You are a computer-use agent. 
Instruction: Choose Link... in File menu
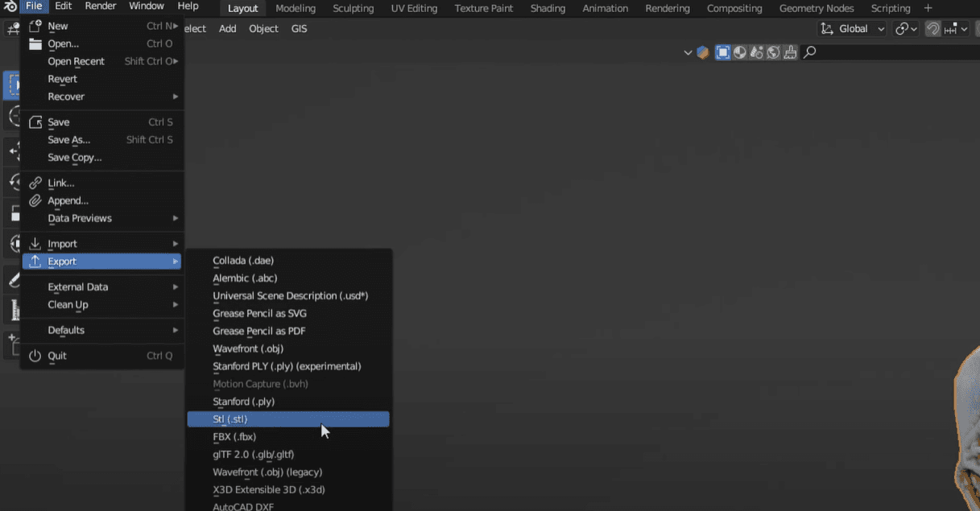[102, 183]
